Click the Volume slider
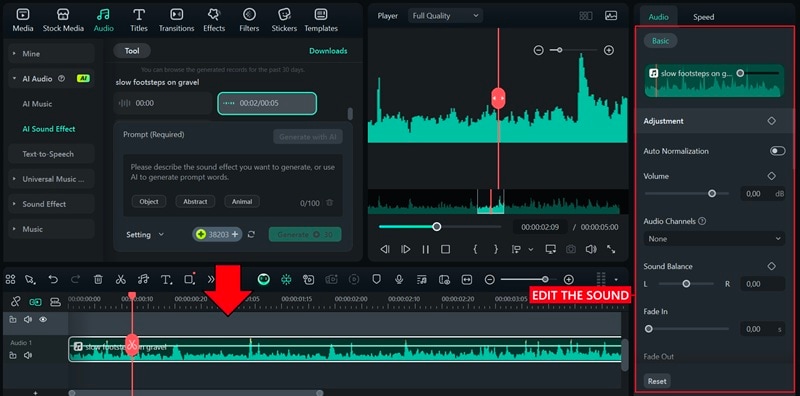 pyautogui.click(x=687, y=193)
